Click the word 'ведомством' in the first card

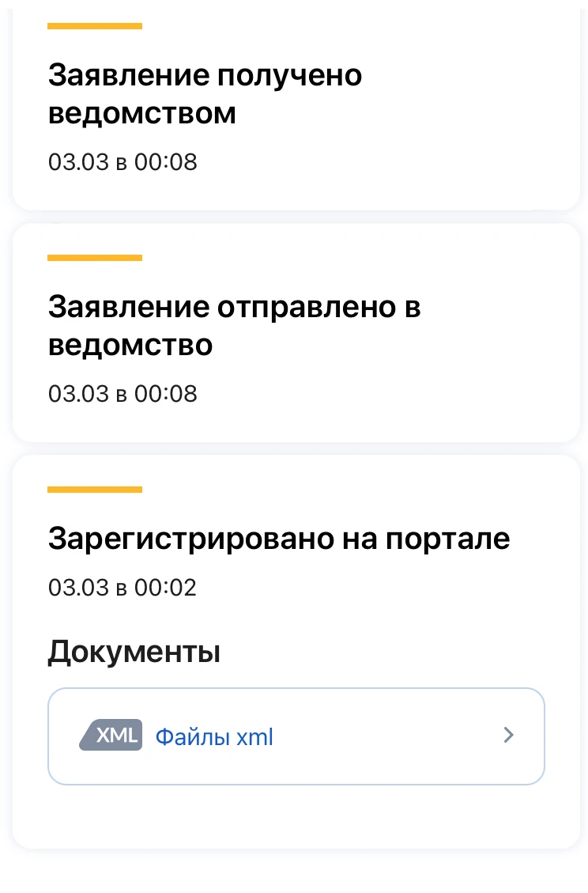pyautogui.click(x=142, y=114)
